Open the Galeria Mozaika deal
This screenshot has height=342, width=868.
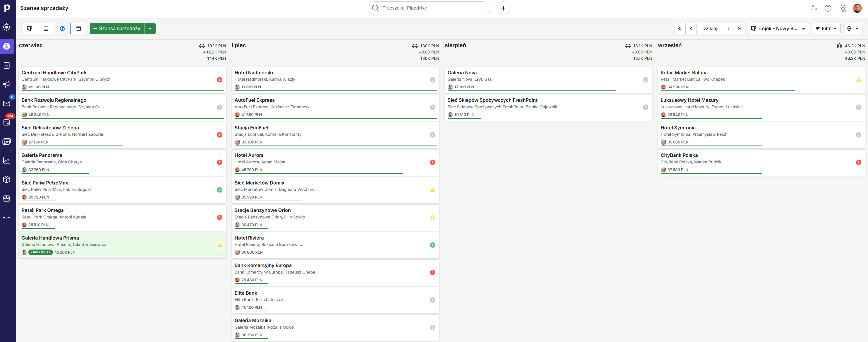click(x=335, y=327)
